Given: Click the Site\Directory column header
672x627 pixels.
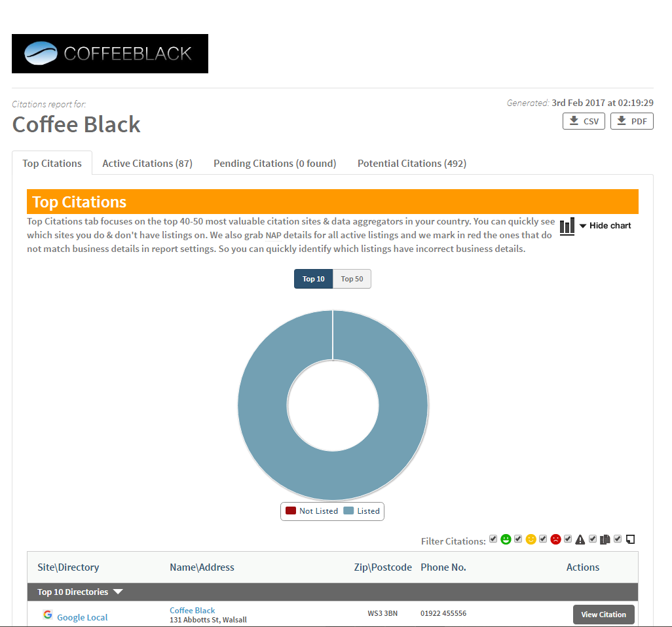Looking at the screenshot, I should point(68,567).
